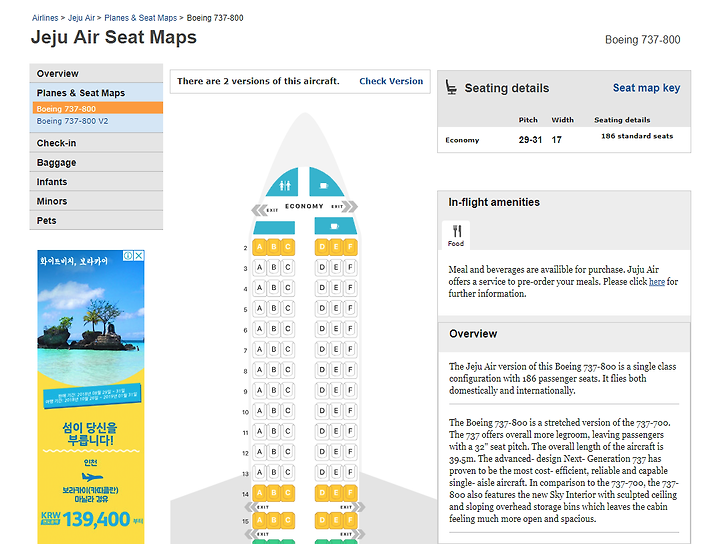The height and width of the screenshot is (544, 720).
Task: Click the 'here' pre-order meals link
Action: tap(657, 282)
